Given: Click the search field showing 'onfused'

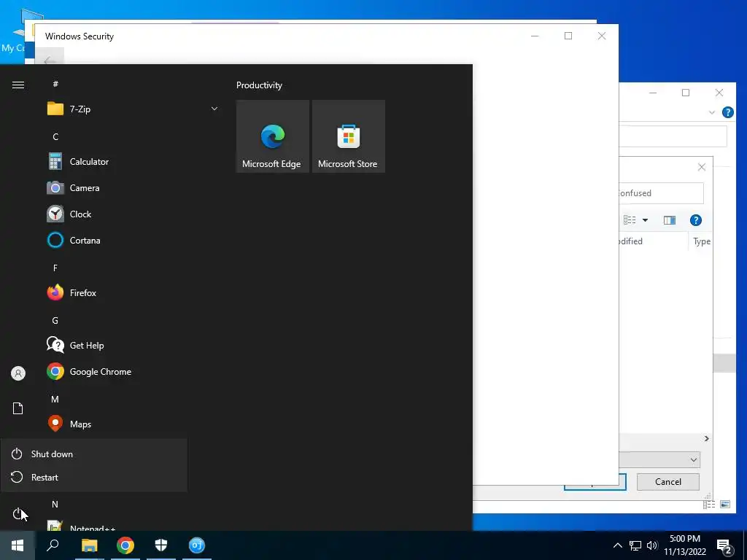Looking at the screenshot, I should (x=661, y=192).
